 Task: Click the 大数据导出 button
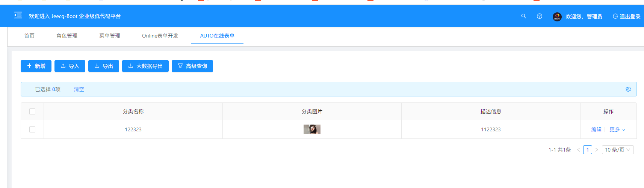click(x=145, y=66)
